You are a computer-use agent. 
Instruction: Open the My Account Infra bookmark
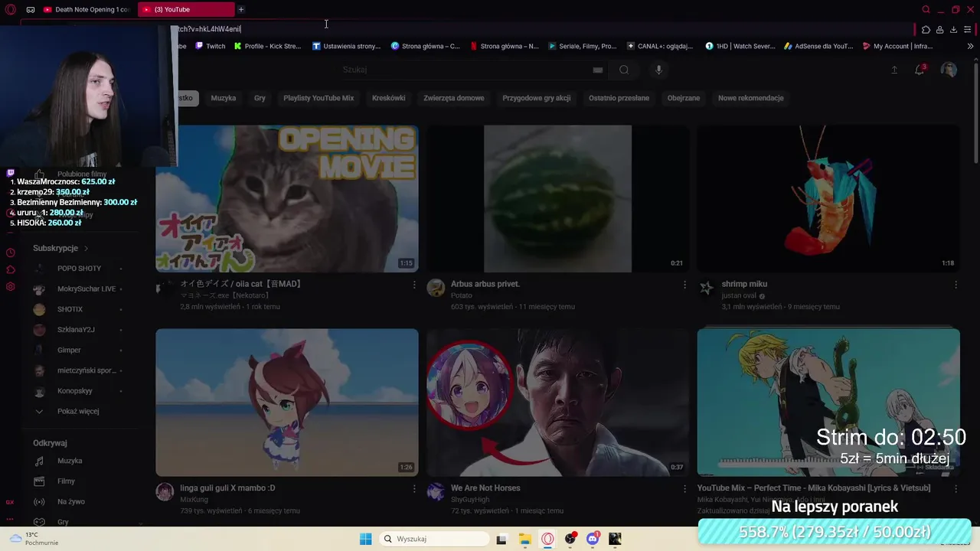point(897,46)
